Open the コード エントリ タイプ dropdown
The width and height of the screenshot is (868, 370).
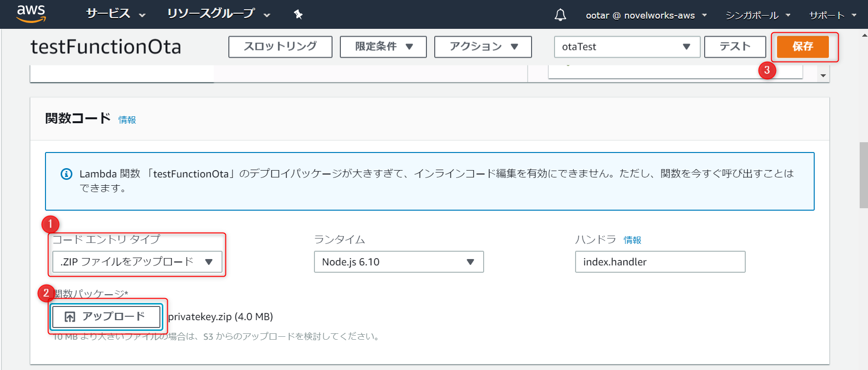137,262
